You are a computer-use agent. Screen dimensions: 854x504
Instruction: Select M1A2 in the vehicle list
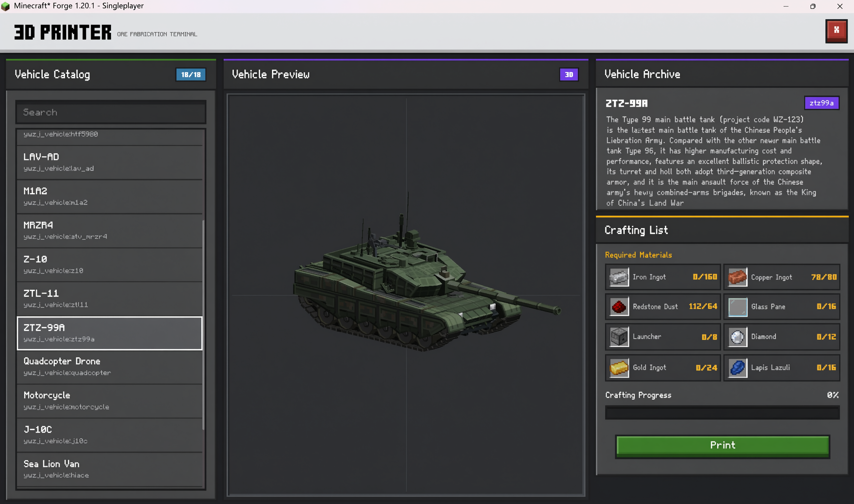(x=110, y=197)
